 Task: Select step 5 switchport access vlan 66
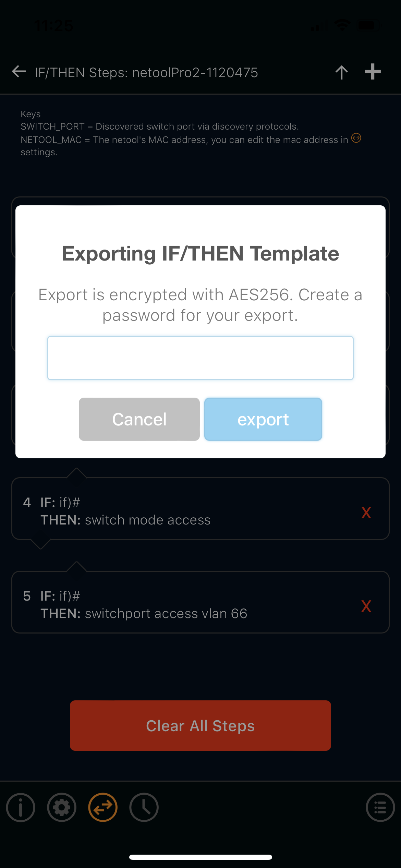[x=200, y=602]
